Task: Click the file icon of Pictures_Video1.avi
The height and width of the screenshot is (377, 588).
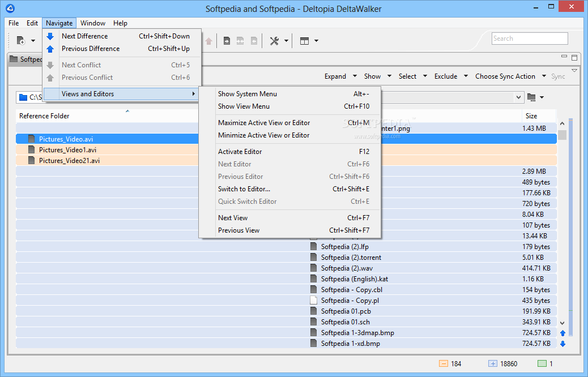Action: 32,149
